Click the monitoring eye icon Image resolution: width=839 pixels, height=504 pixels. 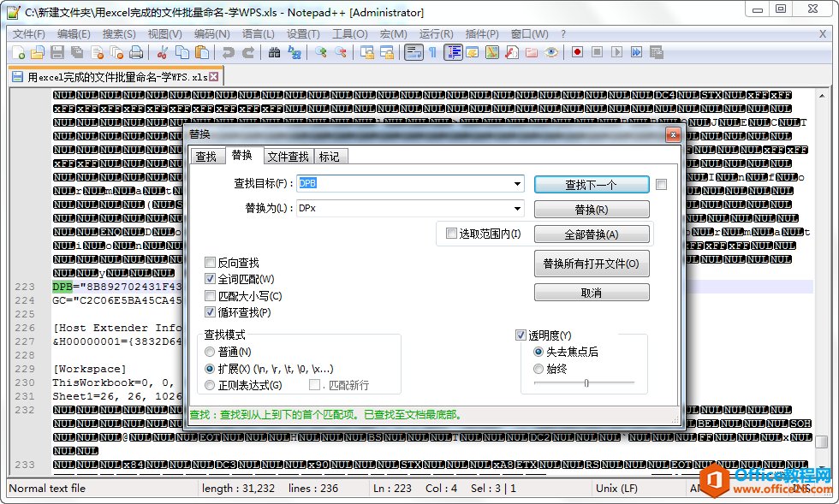click(551, 52)
